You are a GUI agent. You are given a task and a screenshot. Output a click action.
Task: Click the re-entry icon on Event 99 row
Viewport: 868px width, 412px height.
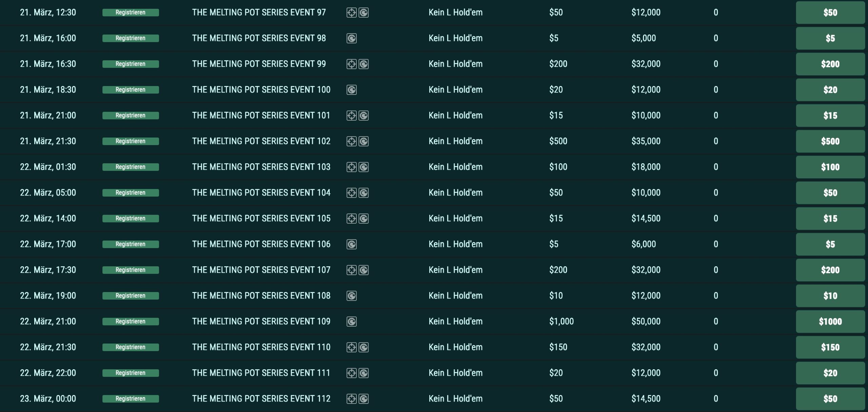click(x=363, y=64)
